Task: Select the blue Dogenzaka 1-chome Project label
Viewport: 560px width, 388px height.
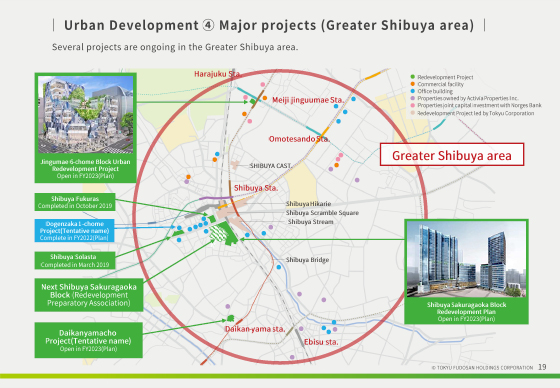Action: pos(74,230)
